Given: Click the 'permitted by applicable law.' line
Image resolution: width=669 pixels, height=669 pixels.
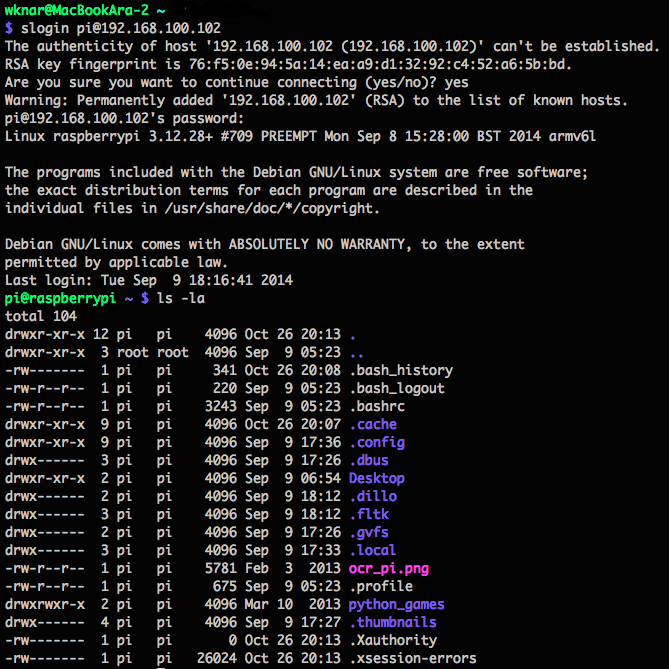Looking at the screenshot, I should tap(116, 262).
